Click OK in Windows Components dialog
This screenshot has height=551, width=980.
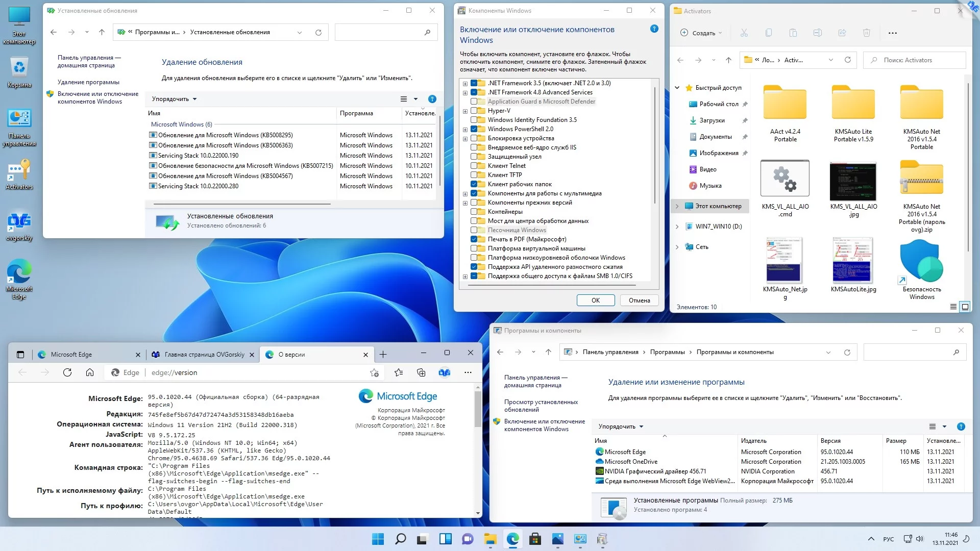coord(595,300)
